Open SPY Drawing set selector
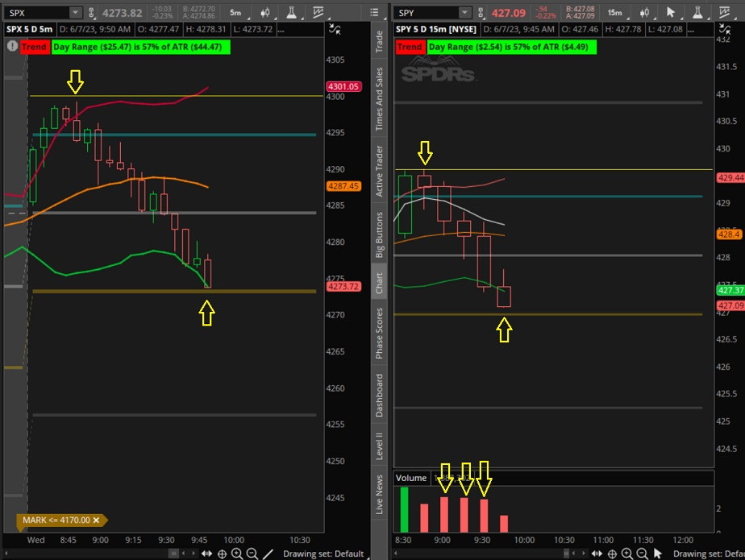 [x=709, y=554]
